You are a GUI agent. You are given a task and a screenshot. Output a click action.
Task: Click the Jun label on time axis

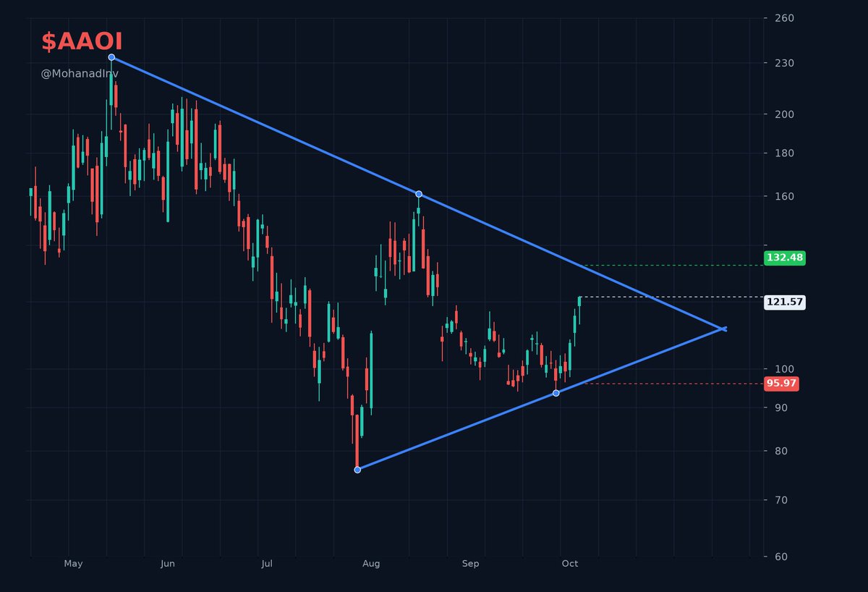[168, 564]
